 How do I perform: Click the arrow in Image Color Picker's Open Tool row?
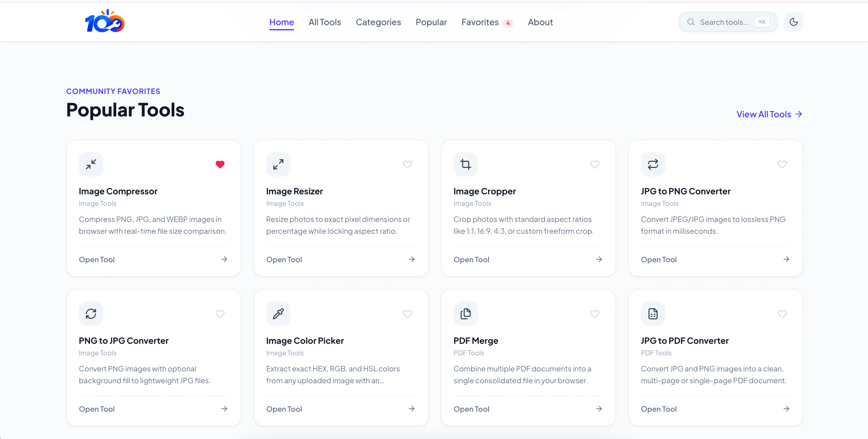click(x=412, y=409)
